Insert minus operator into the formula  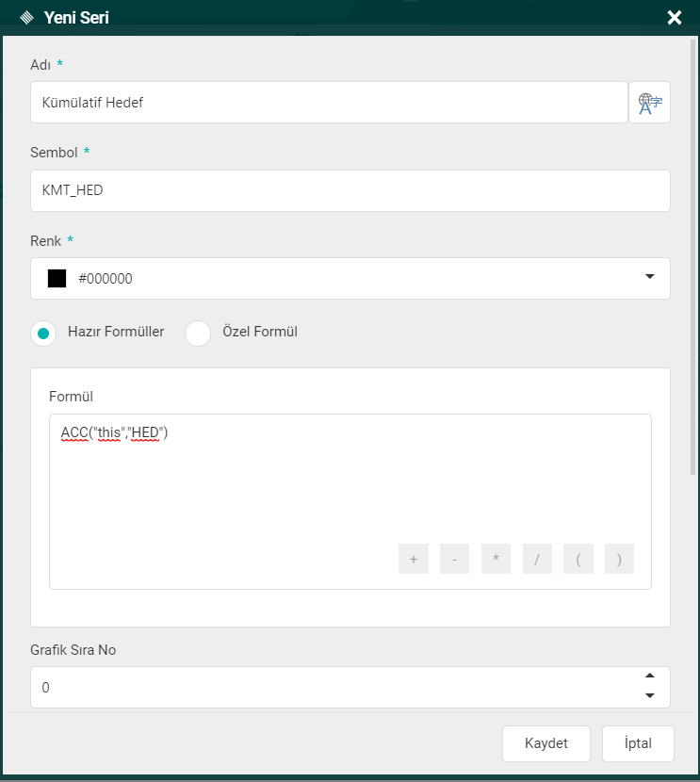coord(454,559)
